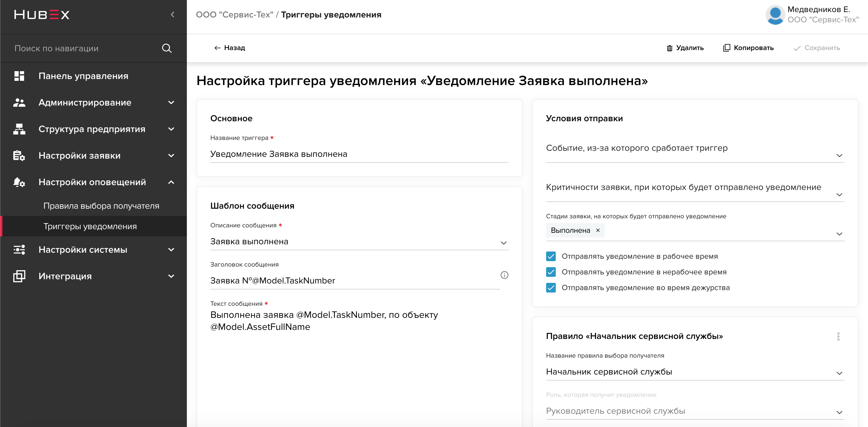Expand the Администрирование menu chevron
Screen dimensions: 868x427
coord(171,103)
